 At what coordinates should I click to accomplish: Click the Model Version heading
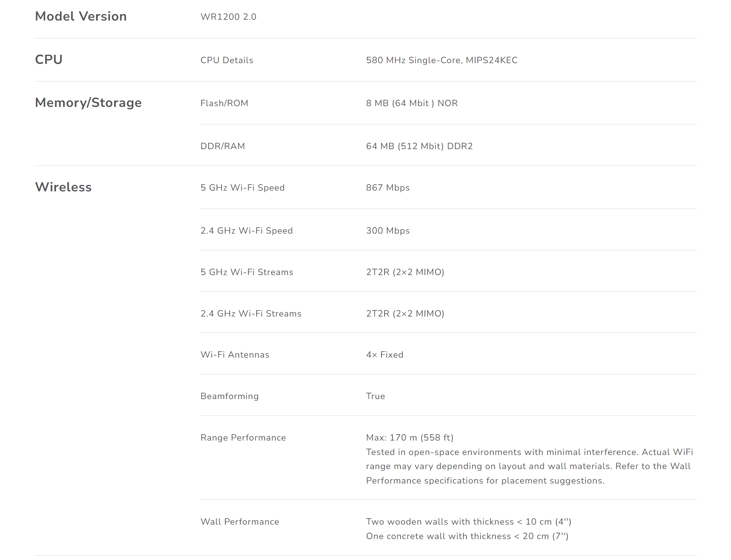pos(81,16)
